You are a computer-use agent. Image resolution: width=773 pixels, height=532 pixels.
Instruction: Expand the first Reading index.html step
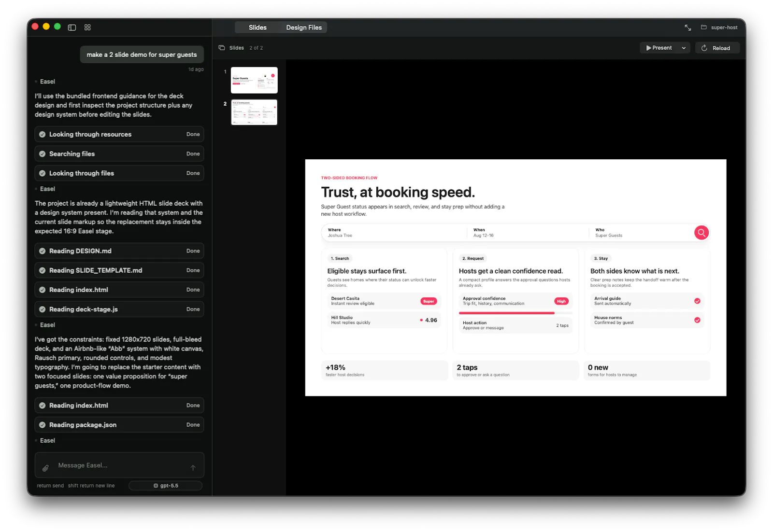click(119, 290)
